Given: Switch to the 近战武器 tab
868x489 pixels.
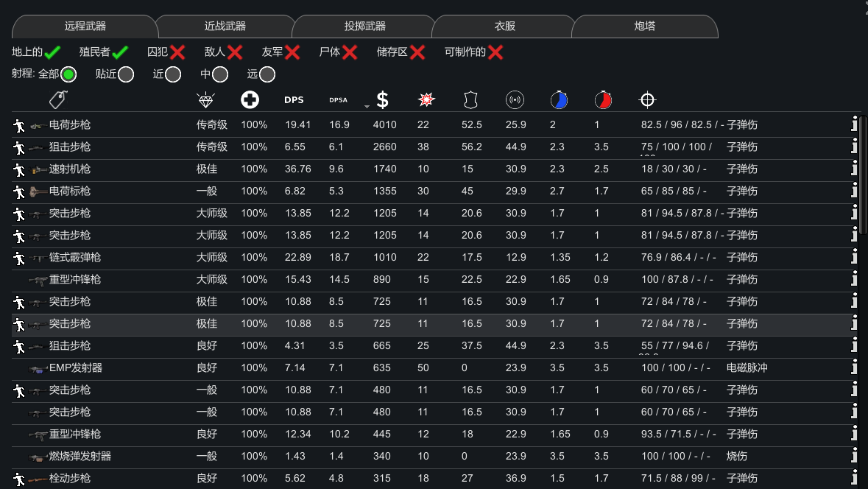Looking at the screenshot, I should pyautogui.click(x=225, y=26).
